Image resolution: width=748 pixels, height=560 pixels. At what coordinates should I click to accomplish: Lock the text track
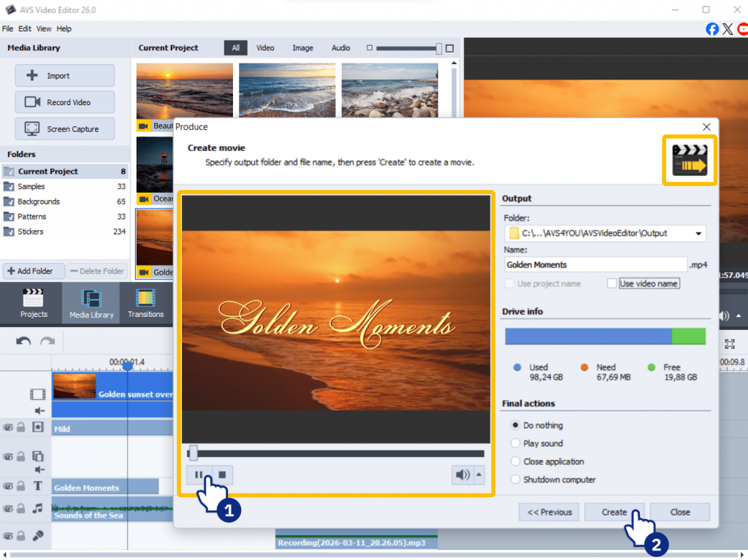click(x=21, y=486)
